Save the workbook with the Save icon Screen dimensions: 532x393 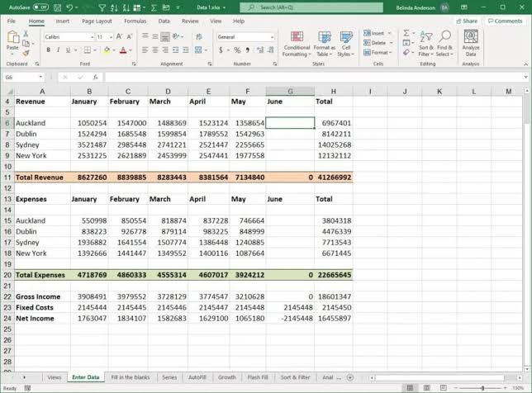pyautogui.click(x=57, y=7)
